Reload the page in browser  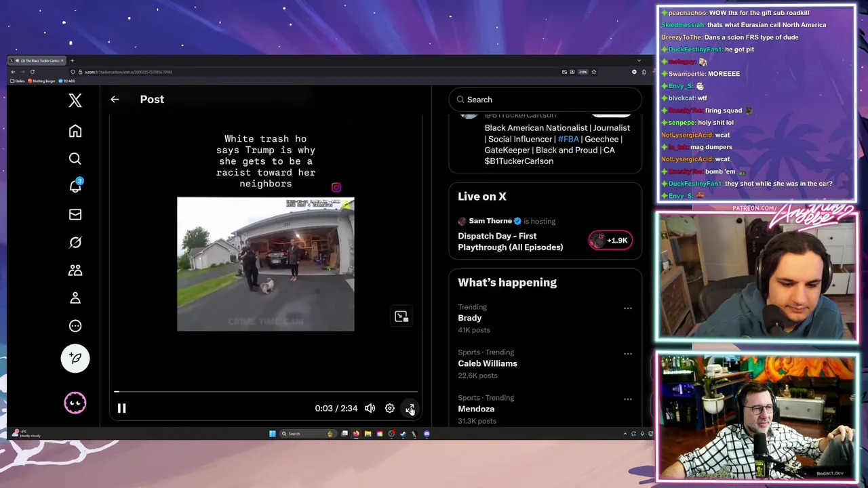coord(32,72)
